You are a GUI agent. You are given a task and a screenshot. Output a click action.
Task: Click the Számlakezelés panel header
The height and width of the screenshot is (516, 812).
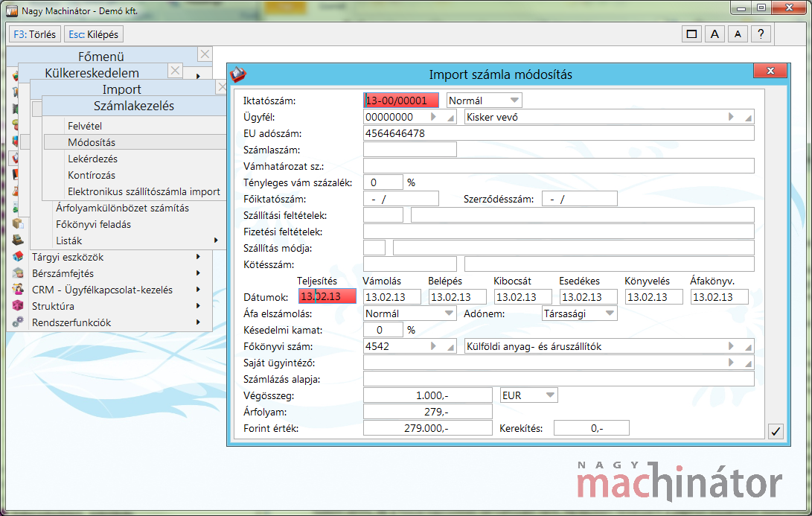[134, 106]
